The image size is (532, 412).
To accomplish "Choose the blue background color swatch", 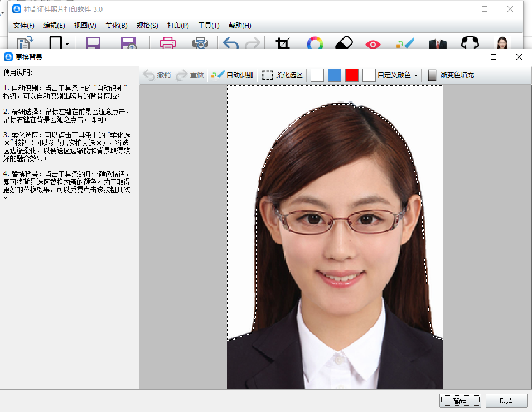I will 335,75.
